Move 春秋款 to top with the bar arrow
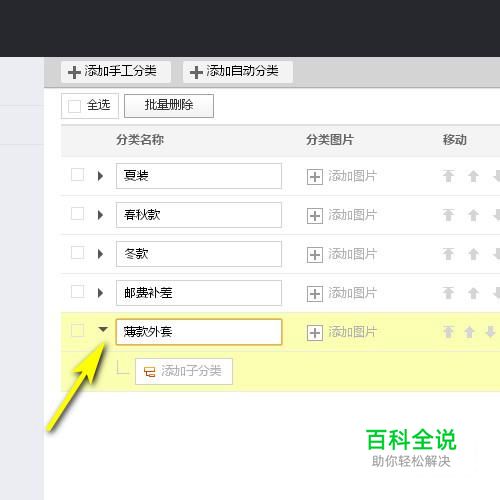The width and height of the screenshot is (500, 500). point(449,215)
